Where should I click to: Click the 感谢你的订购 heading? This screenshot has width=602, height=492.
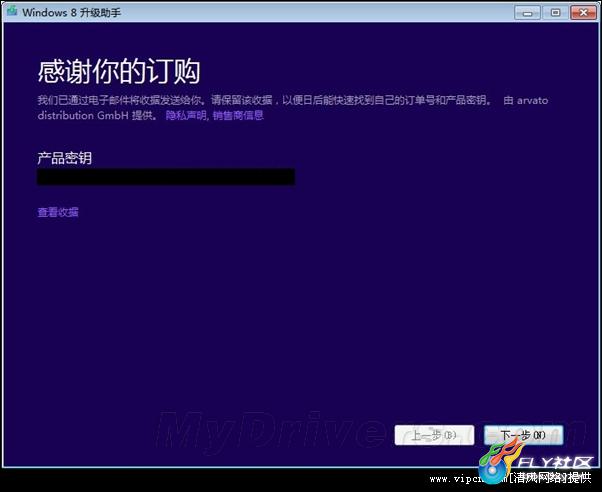(119, 71)
